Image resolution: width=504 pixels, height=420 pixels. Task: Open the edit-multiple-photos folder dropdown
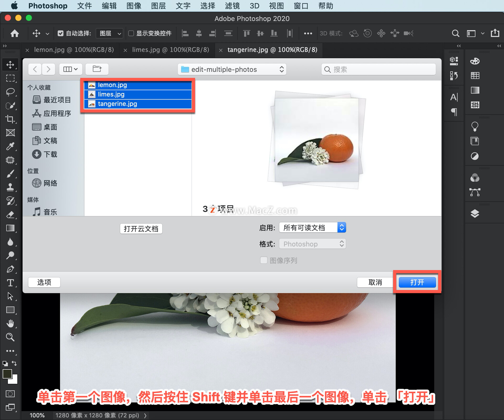coord(232,69)
